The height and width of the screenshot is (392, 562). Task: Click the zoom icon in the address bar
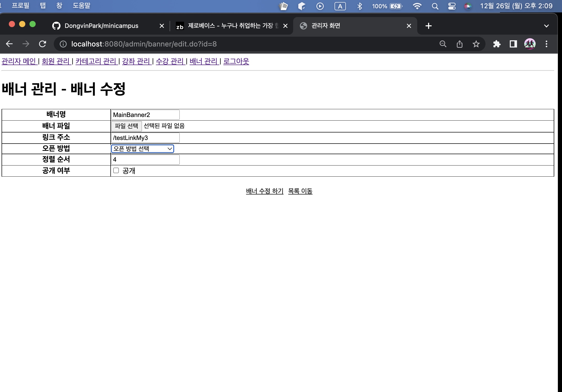pos(443,44)
